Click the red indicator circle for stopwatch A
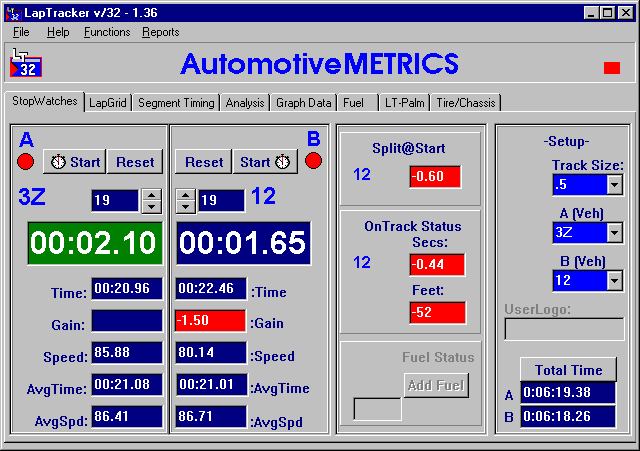Viewport: 640px width, 451px height. tap(26, 162)
